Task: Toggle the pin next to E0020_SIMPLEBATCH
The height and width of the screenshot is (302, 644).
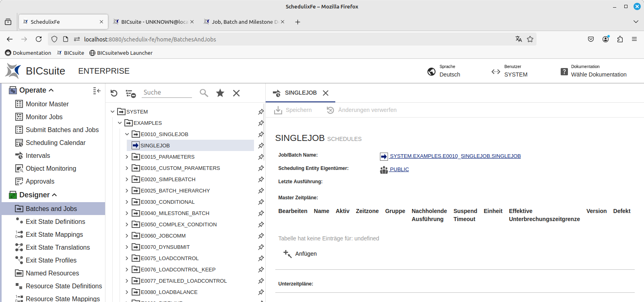Action: (261, 180)
